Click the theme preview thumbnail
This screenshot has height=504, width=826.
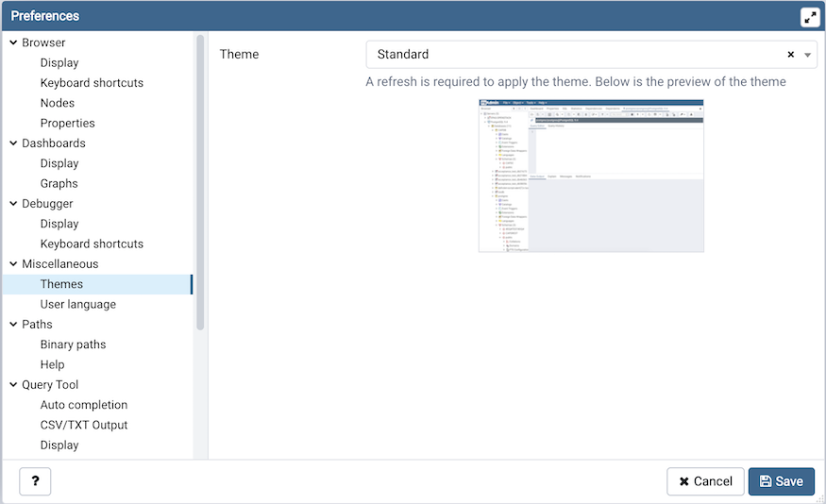tap(591, 175)
